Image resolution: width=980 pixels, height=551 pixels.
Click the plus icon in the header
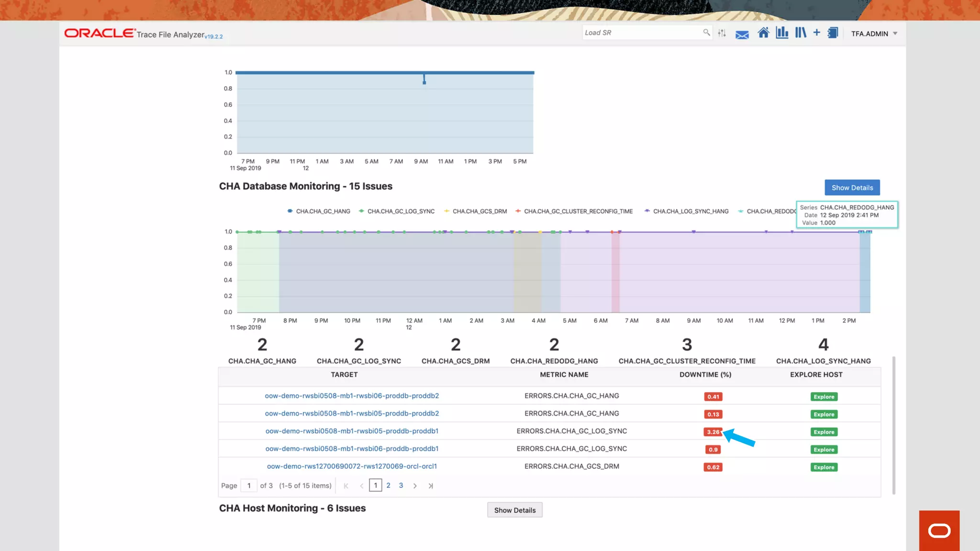point(816,33)
